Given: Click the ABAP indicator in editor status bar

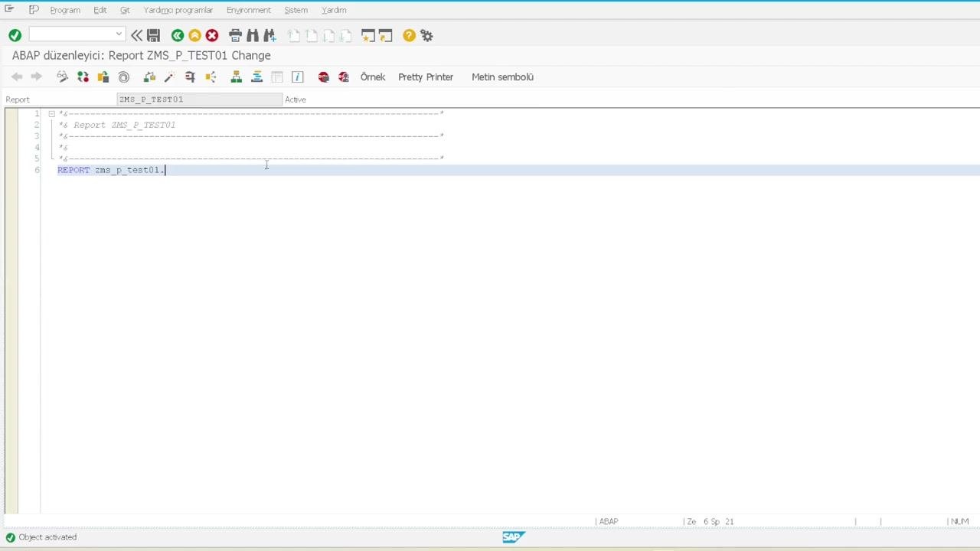Looking at the screenshot, I should pyautogui.click(x=609, y=521).
